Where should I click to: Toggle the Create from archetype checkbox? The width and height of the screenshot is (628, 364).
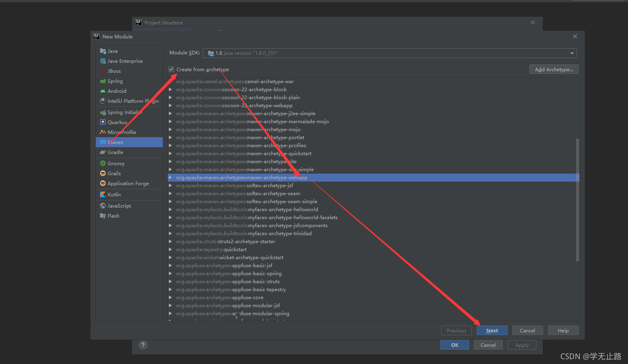click(171, 69)
